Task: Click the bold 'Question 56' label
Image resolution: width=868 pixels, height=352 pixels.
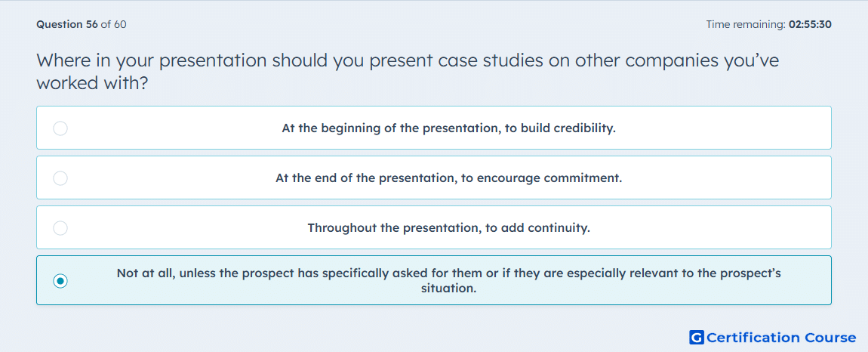Action: [x=67, y=24]
